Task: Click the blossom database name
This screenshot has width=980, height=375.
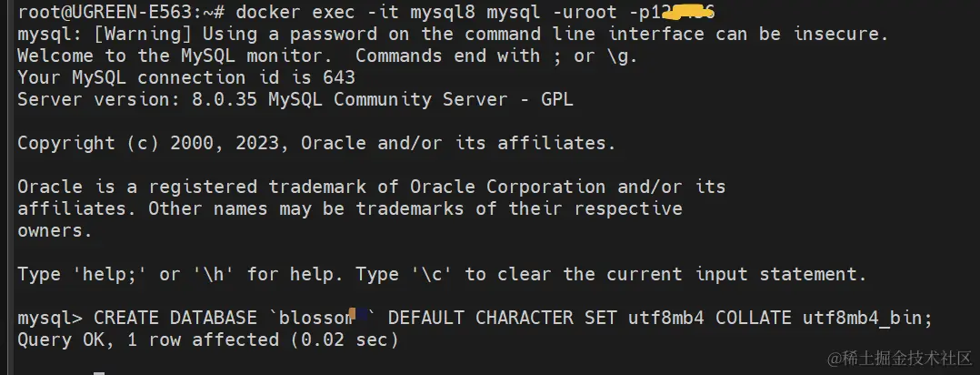Action: 320,319
